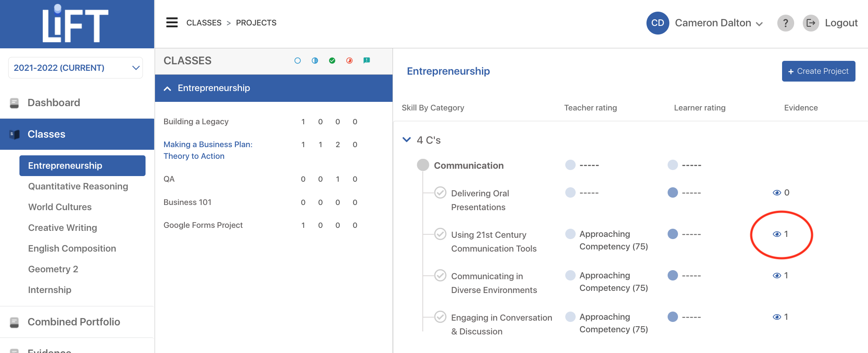The height and width of the screenshot is (353, 868).
Task: Click the green checkmark status icon
Action: coord(332,61)
